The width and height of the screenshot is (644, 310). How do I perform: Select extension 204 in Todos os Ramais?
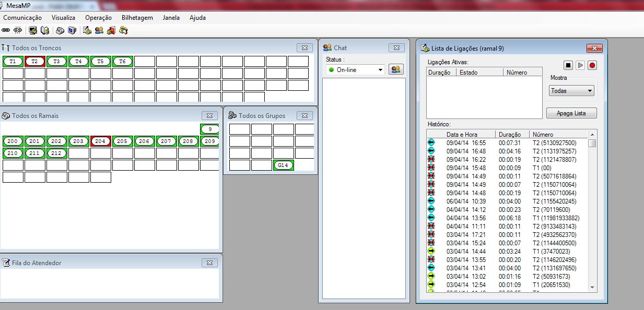(x=100, y=141)
